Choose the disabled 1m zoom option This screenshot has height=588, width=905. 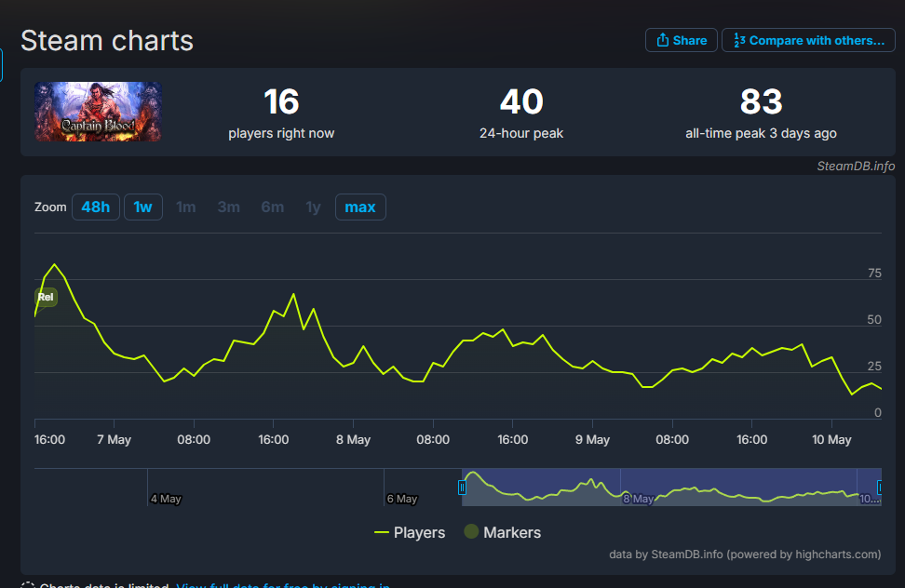186,207
